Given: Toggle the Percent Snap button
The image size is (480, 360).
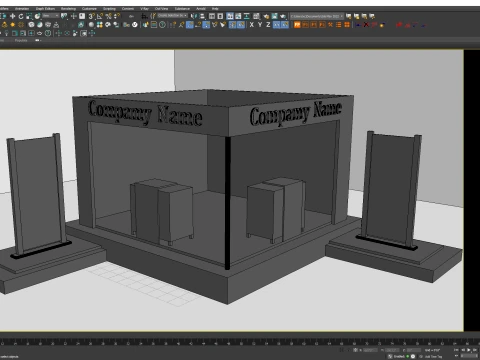Looking at the screenshot, I should tap(109, 16).
